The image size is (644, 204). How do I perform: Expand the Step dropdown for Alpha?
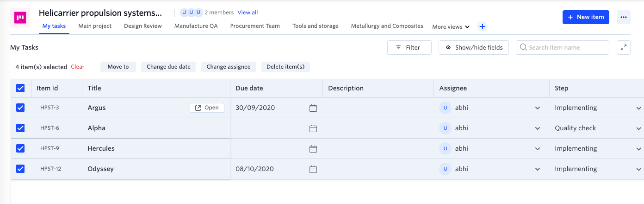(638, 128)
